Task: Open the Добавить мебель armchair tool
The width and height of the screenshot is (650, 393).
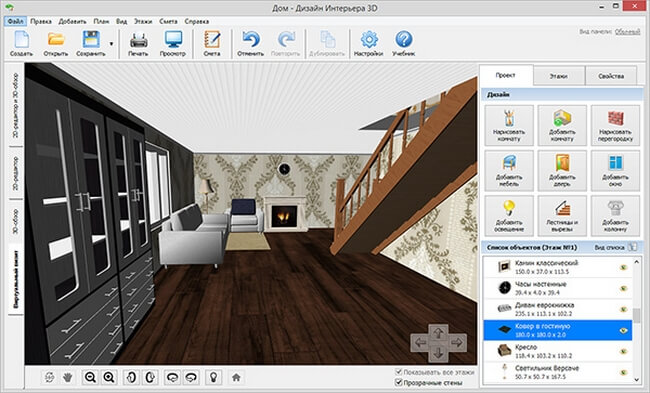Action: [x=509, y=171]
